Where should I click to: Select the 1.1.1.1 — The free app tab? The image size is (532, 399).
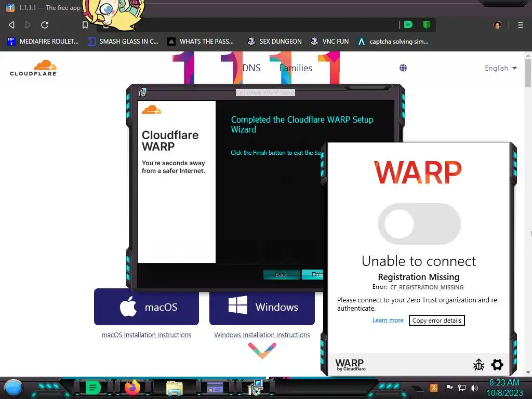click(x=44, y=7)
